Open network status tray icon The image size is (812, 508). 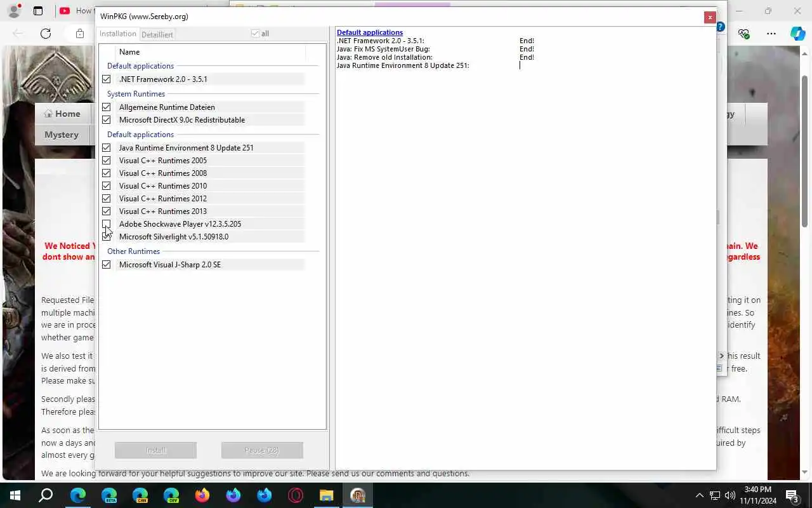point(715,495)
